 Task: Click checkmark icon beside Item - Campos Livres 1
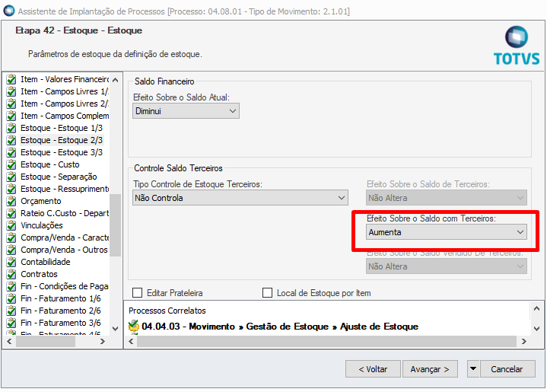coord(11,92)
